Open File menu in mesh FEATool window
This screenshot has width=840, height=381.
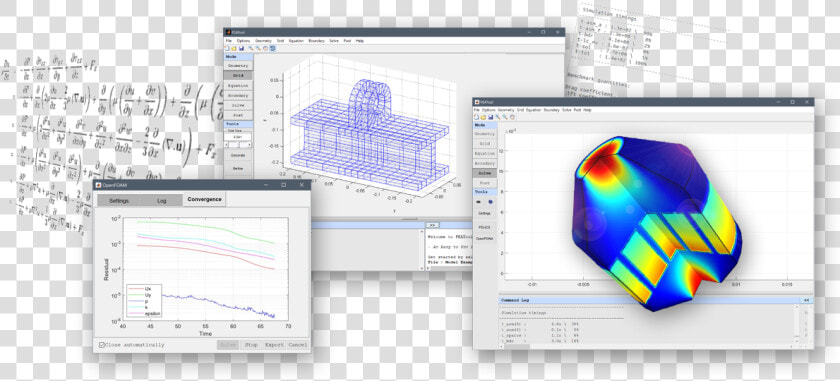[229, 41]
